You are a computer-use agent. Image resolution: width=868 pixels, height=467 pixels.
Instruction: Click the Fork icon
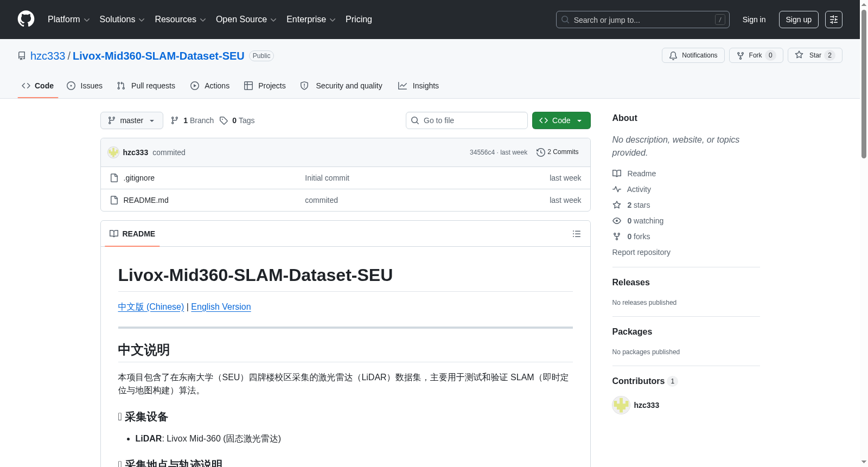[741, 55]
